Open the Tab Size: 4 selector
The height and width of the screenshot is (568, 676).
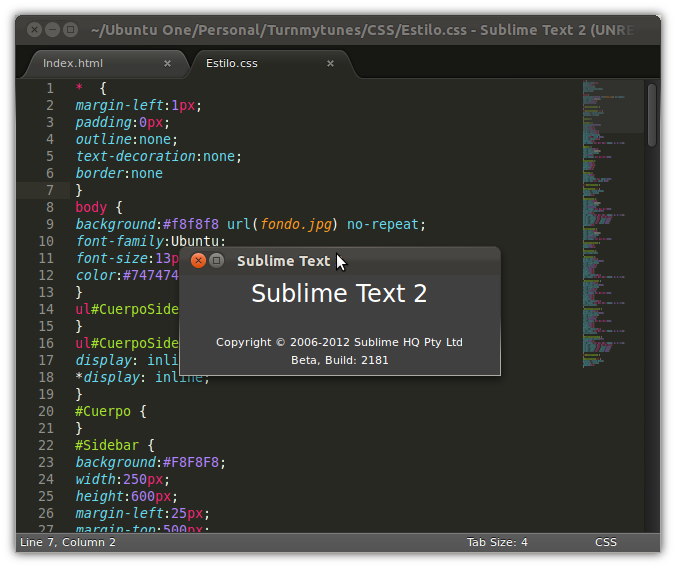click(x=497, y=542)
